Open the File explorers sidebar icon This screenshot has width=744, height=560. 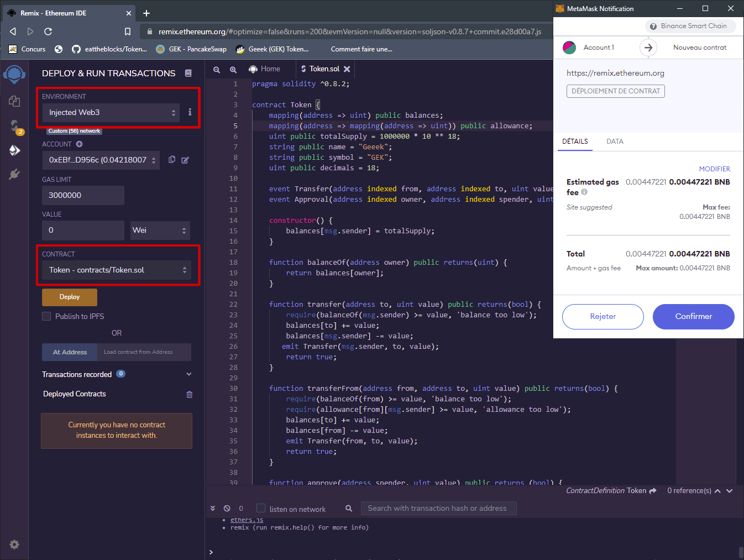point(14,101)
